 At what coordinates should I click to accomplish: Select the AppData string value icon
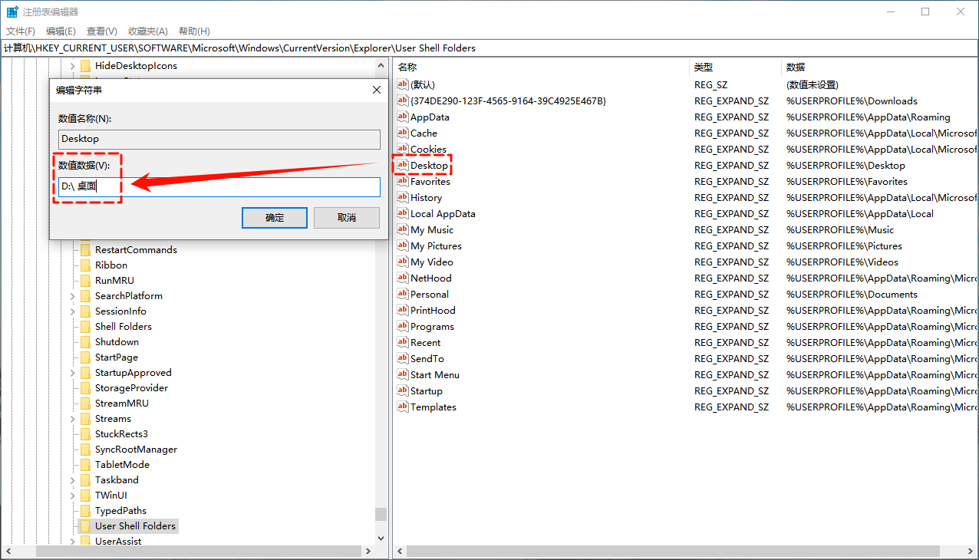402,117
